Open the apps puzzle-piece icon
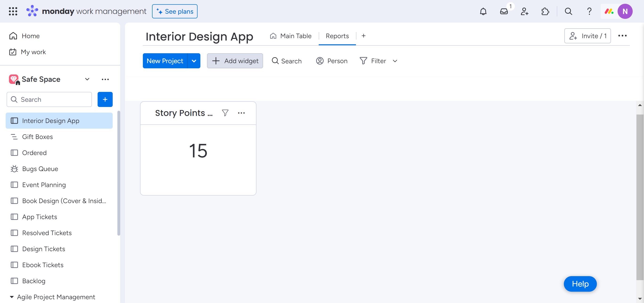This screenshot has height=303, width=644. pyautogui.click(x=545, y=12)
